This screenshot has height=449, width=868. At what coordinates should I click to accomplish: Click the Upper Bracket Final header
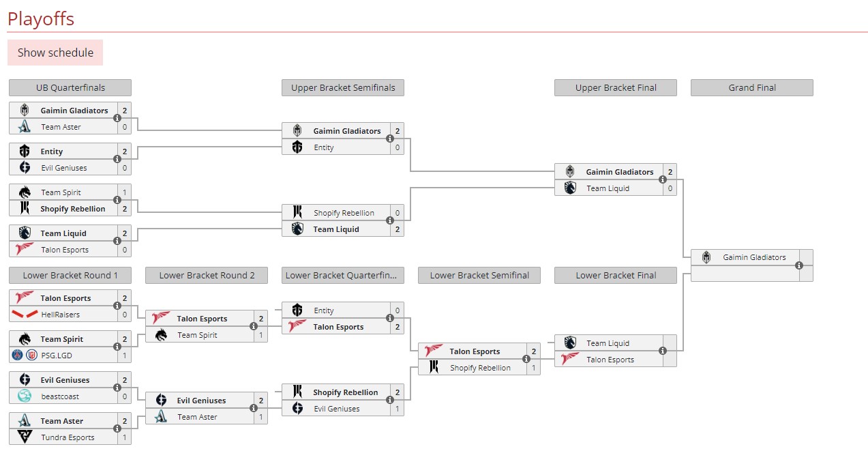tap(614, 87)
